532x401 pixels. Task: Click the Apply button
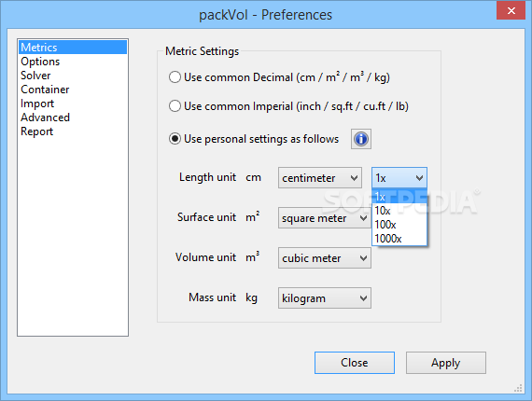point(446,363)
